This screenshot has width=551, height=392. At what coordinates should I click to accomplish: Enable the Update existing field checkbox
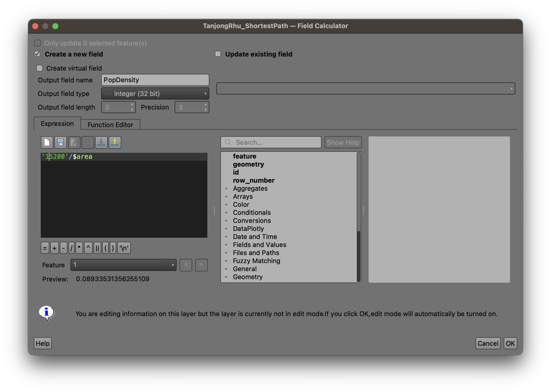(218, 54)
